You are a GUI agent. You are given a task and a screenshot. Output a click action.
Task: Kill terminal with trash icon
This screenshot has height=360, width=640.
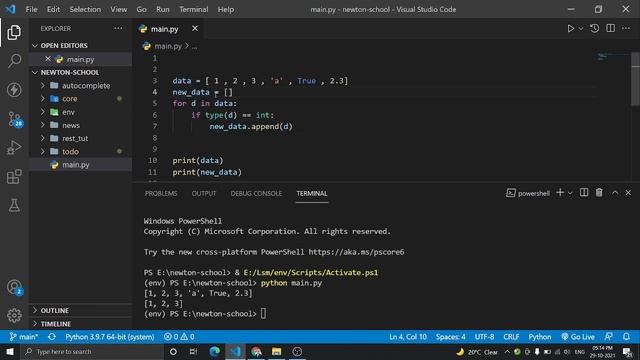pos(599,193)
